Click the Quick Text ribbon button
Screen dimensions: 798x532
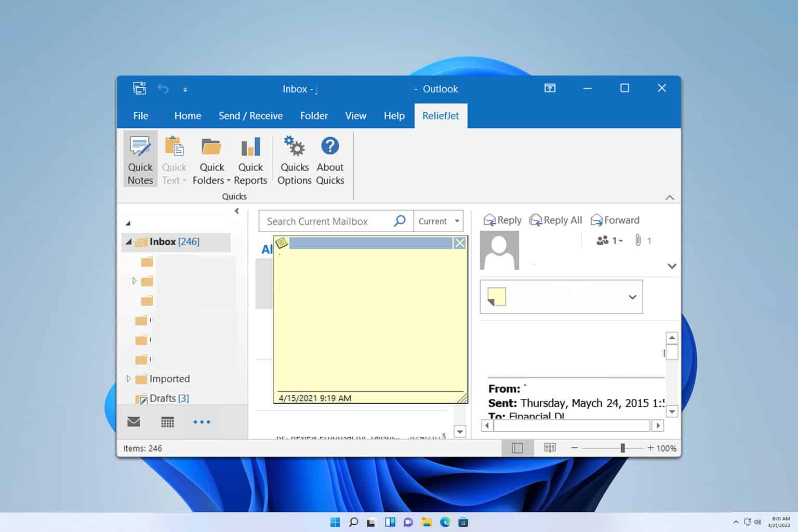tap(174, 159)
